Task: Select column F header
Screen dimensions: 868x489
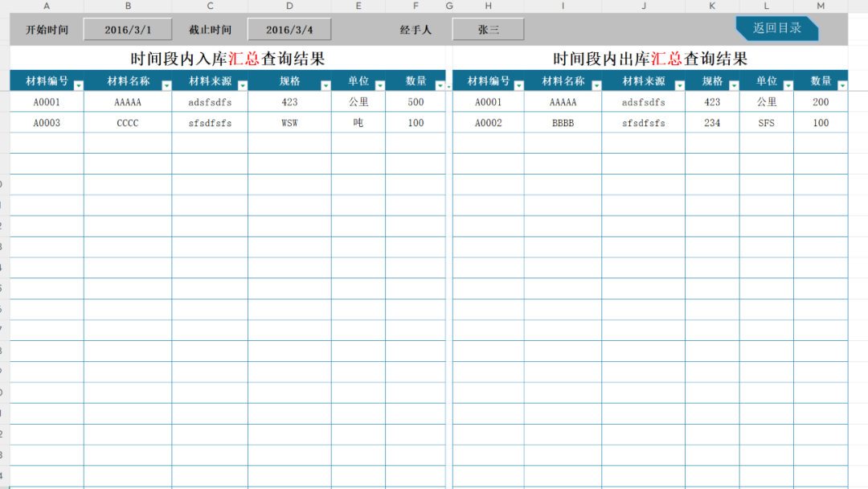Action: [416, 6]
